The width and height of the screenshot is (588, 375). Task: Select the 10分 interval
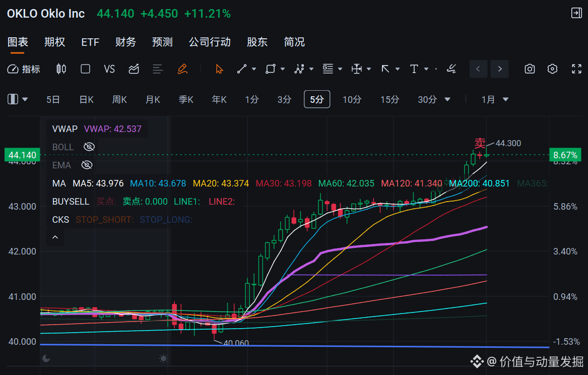coord(352,99)
